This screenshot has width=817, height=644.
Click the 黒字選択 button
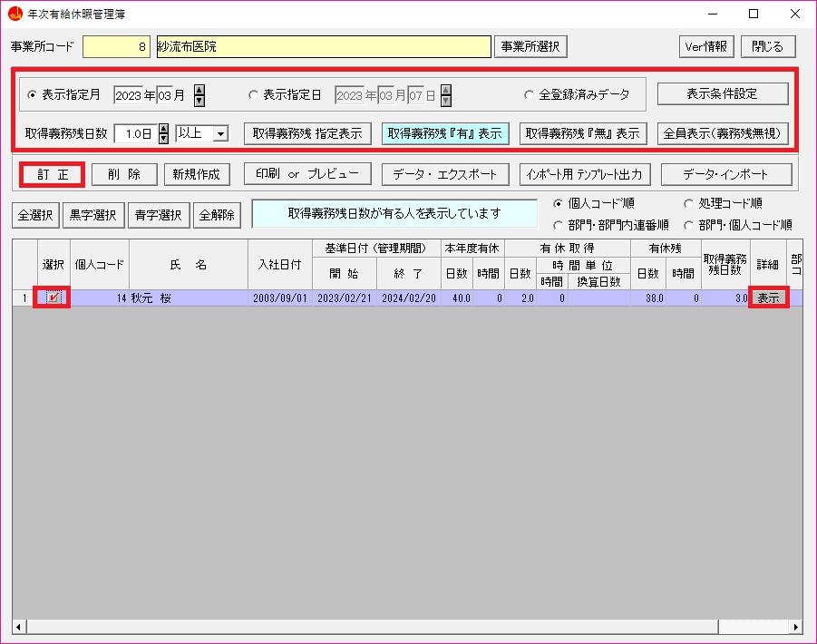pos(93,215)
